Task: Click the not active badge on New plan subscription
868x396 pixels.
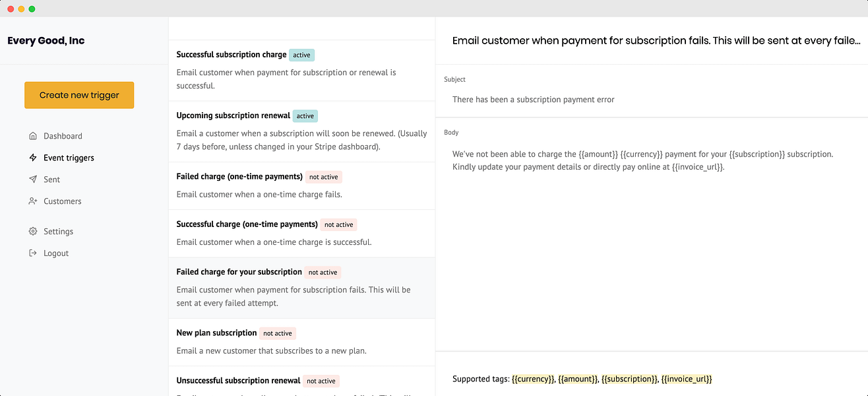Action: 278,333
